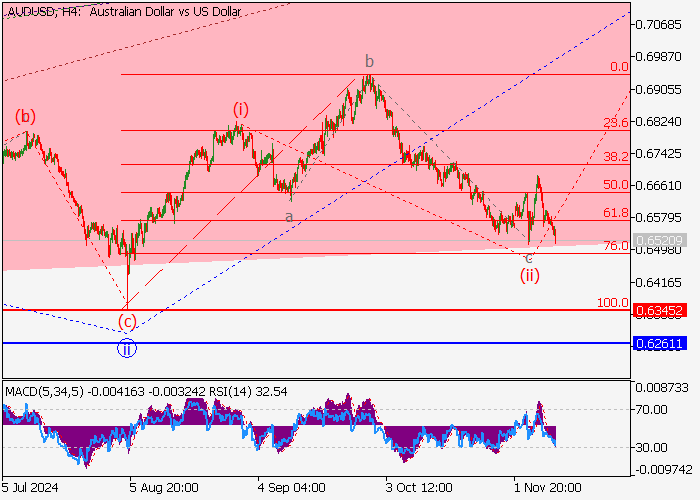The width and height of the screenshot is (700, 500).
Task: Select the Fibonacci level label 100.0
Action: 612,303
